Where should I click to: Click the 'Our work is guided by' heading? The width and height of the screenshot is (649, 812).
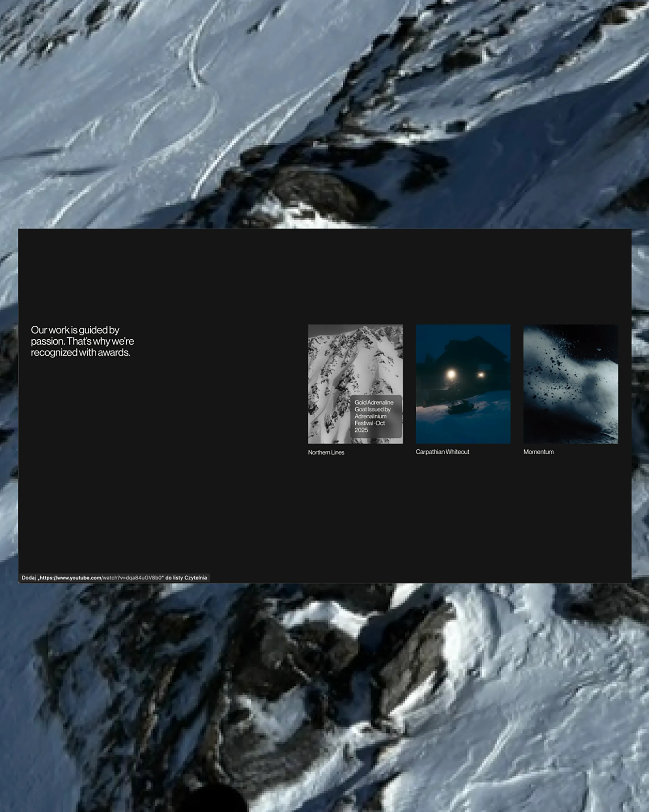(x=75, y=330)
